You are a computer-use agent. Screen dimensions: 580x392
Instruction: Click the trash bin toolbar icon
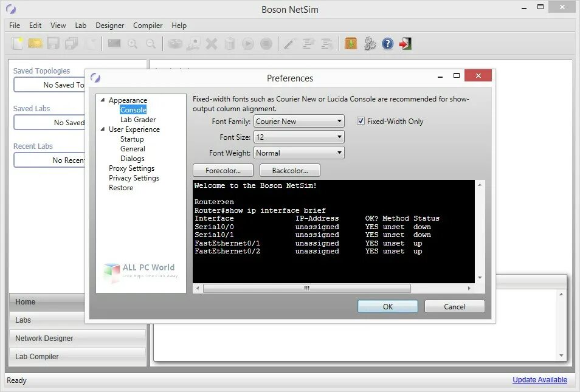(230, 44)
